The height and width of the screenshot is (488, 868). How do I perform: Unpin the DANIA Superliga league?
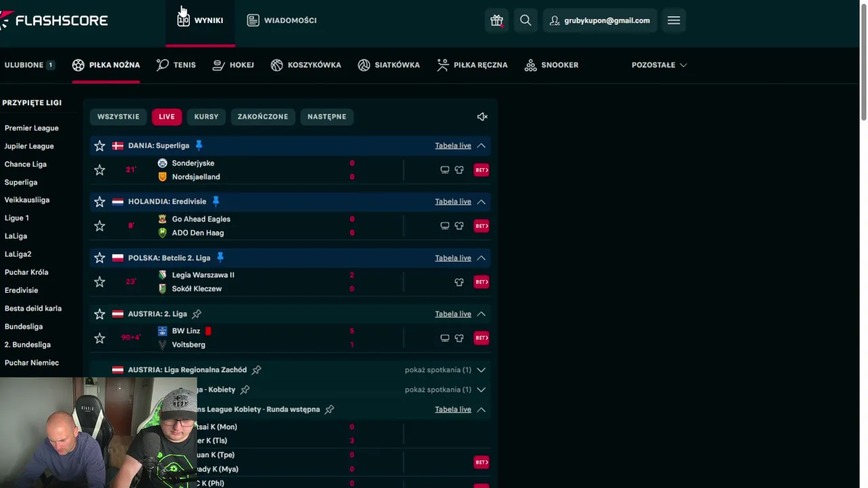point(199,145)
